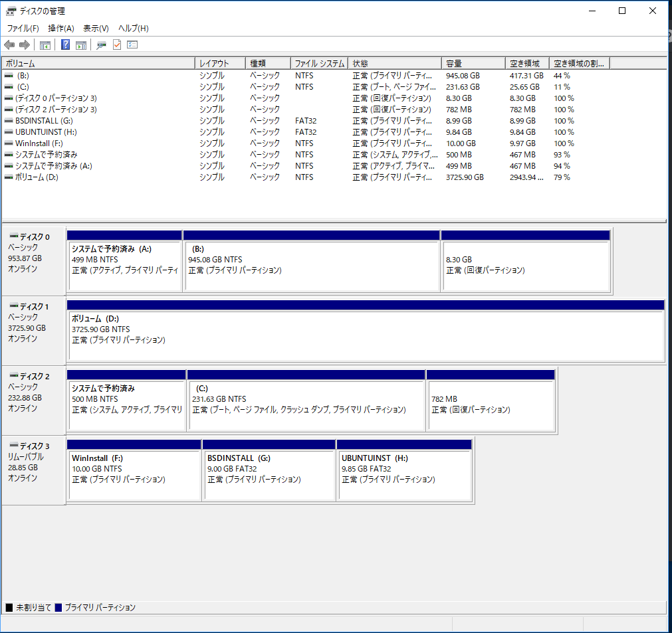The image size is (672, 633).
Task: Click the disk icon beside ディスク 0
Action: [14, 236]
